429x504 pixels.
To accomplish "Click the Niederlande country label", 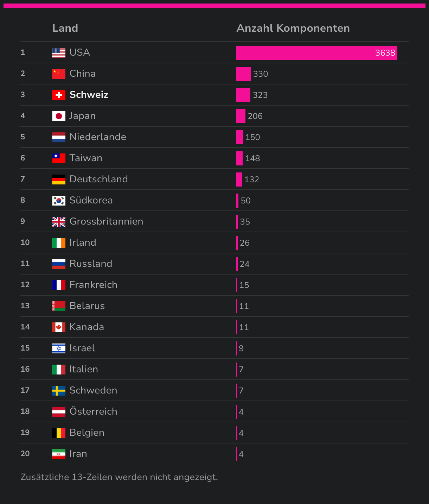I will pos(98,137).
